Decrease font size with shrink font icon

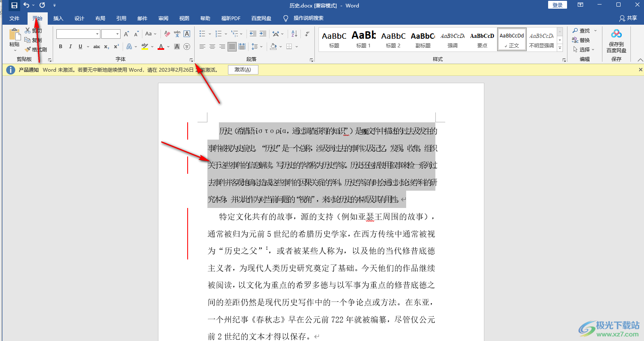[136, 34]
